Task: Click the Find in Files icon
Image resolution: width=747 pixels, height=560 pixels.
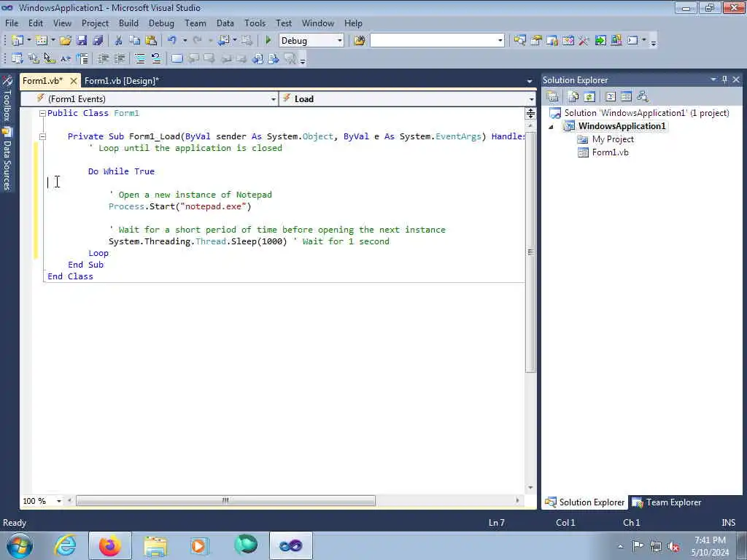Action: 359,41
